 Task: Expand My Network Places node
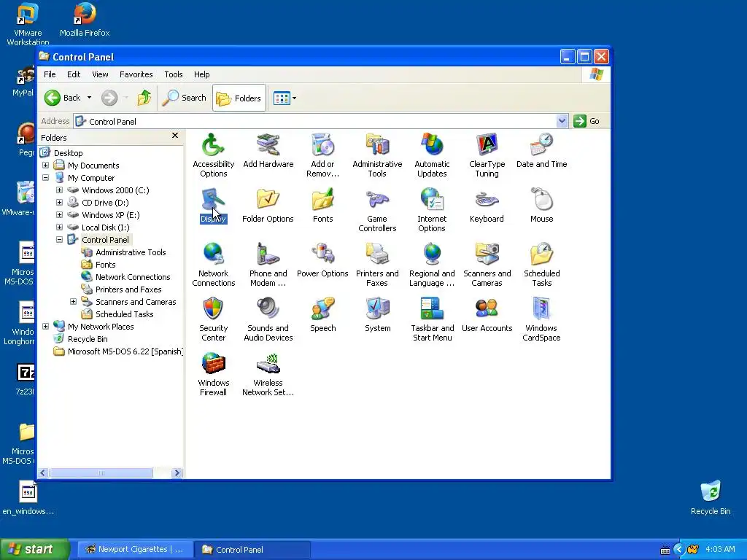click(46, 326)
